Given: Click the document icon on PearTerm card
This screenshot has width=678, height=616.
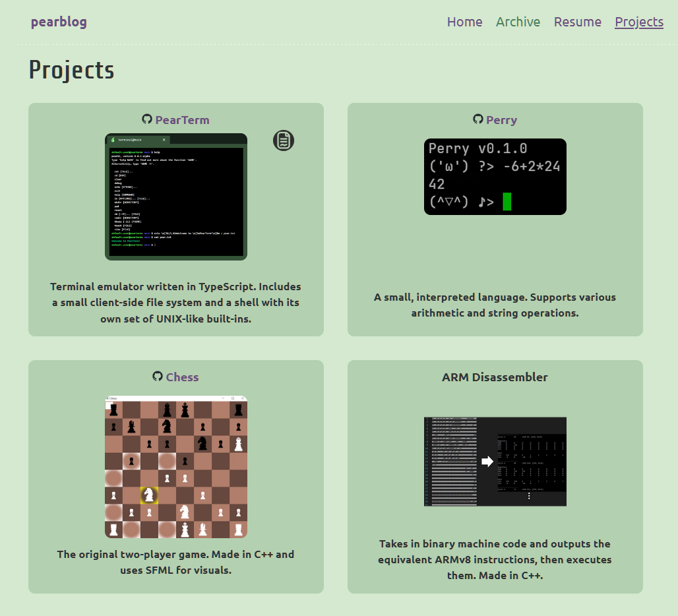Looking at the screenshot, I should click(x=284, y=140).
